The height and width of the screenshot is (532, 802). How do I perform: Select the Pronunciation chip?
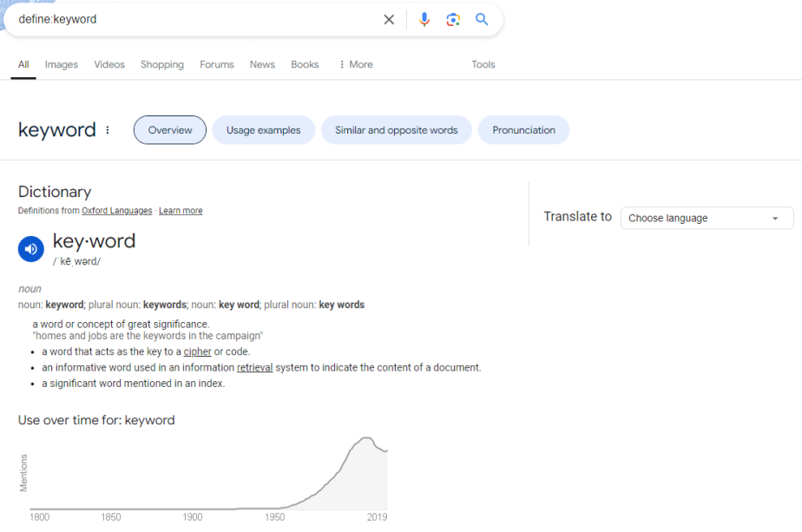[523, 129]
